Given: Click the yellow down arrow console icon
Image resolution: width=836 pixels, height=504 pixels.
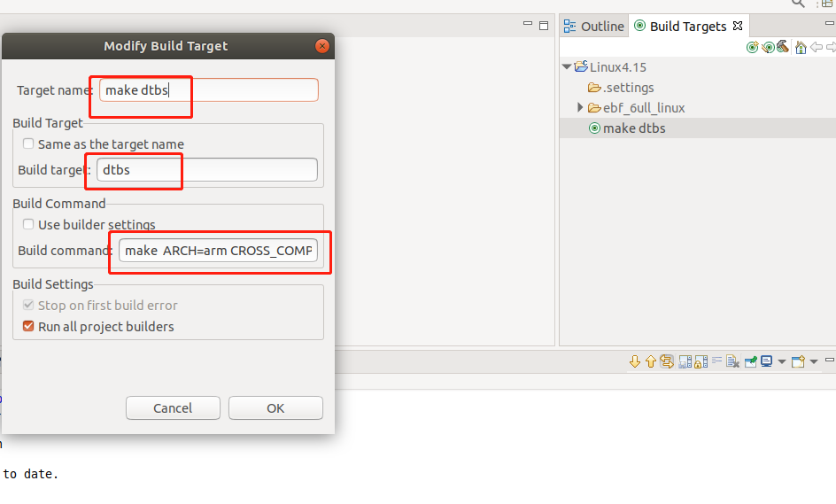Looking at the screenshot, I should tap(634, 361).
